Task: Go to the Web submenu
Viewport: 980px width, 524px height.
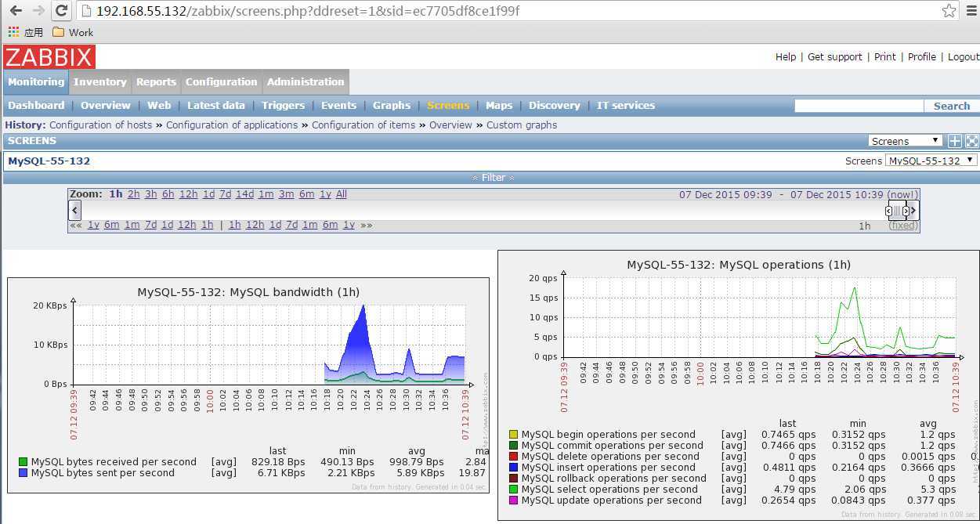Action: [x=159, y=105]
